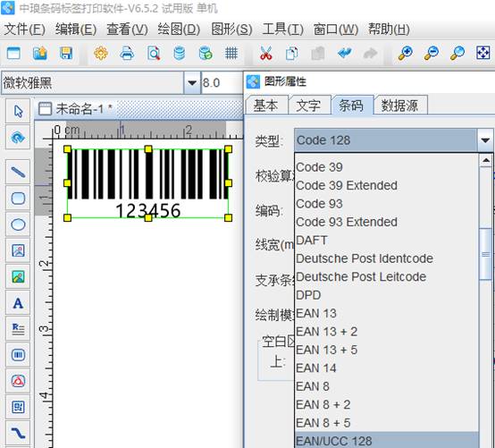Screen dimensions: 495x448
Task: Open the 窗口(W) menu
Action: [x=336, y=30]
